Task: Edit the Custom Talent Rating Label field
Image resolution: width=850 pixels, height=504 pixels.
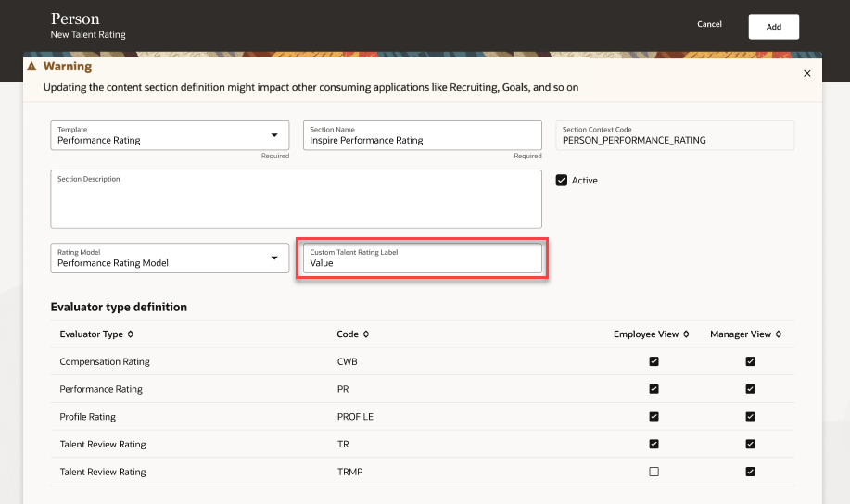Action: [x=423, y=258]
